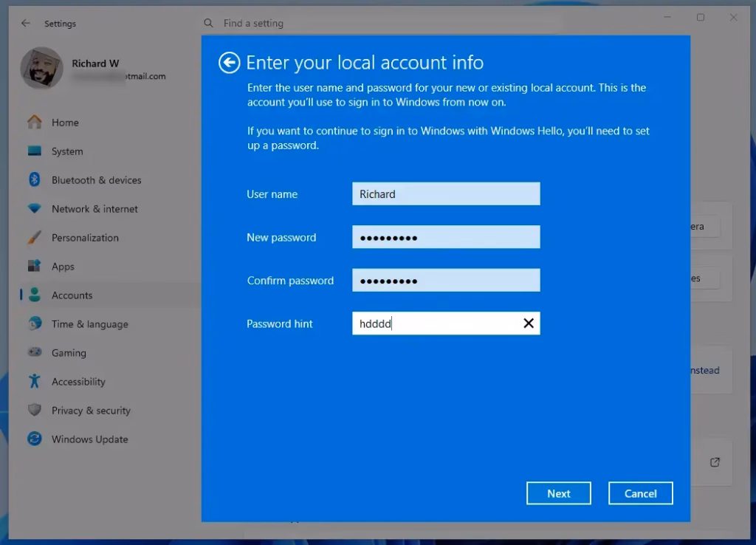Click the Confirm password field
The height and width of the screenshot is (545, 756).
point(446,281)
